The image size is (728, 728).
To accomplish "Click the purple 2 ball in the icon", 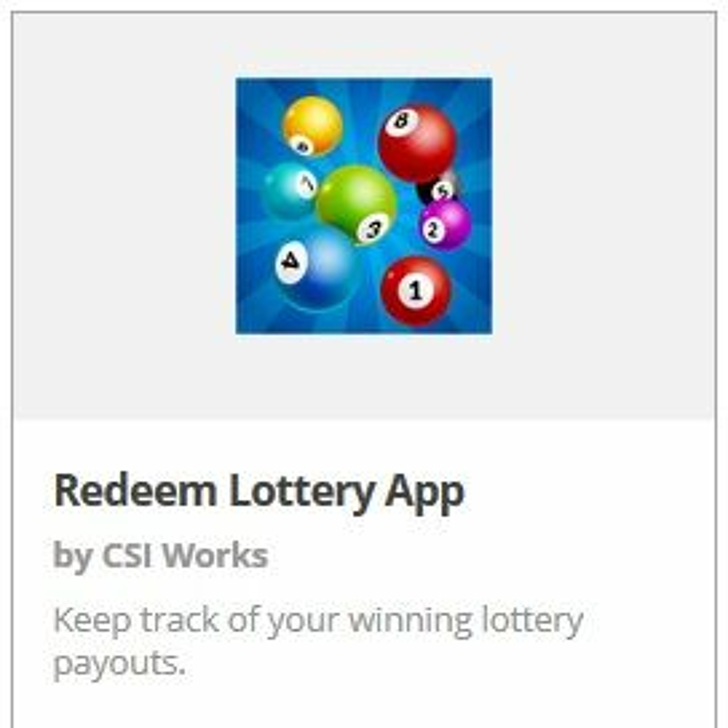I will 445,224.
